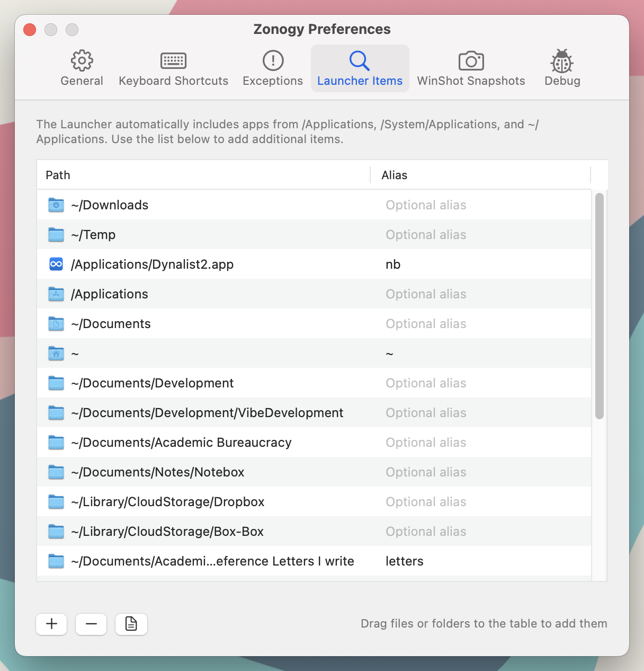Click the home folder icon
This screenshot has width=644, height=671.
click(56, 353)
